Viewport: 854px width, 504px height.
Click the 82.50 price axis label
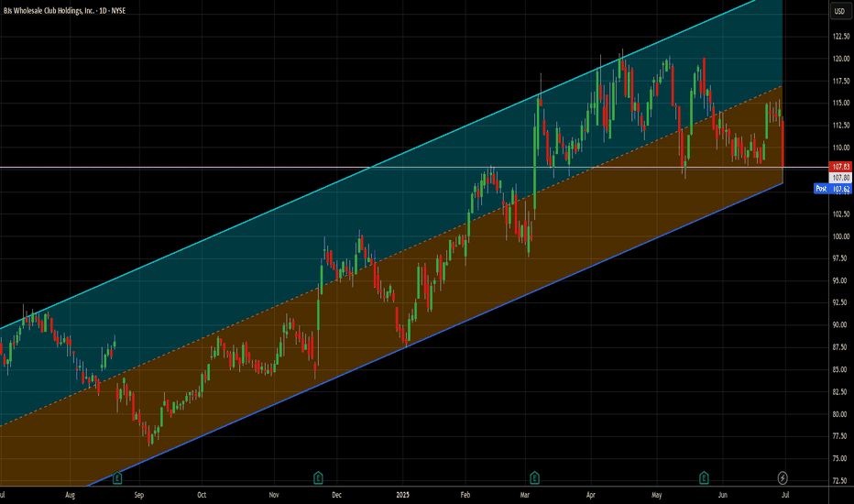pos(840,392)
